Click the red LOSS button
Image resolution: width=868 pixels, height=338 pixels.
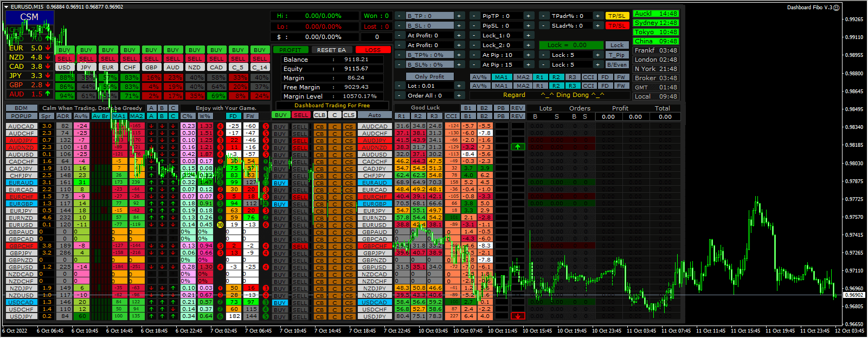click(372, 50)
